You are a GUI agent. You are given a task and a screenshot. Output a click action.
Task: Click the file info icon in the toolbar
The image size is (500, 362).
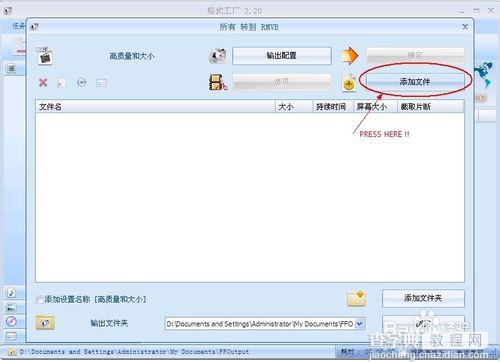(101, 83)
